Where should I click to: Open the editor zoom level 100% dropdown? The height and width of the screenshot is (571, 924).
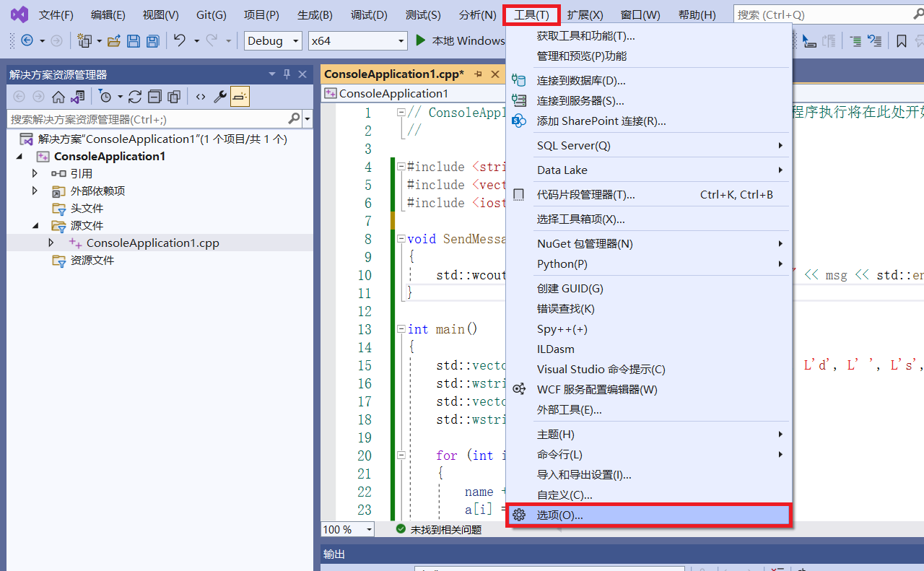(x=368, y=529)
